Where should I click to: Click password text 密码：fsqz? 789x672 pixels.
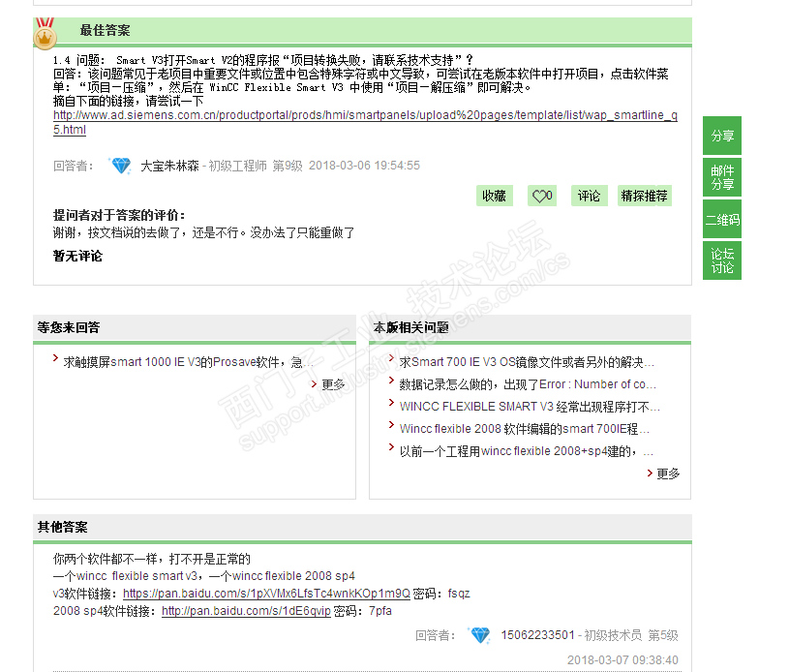[441, 594]
